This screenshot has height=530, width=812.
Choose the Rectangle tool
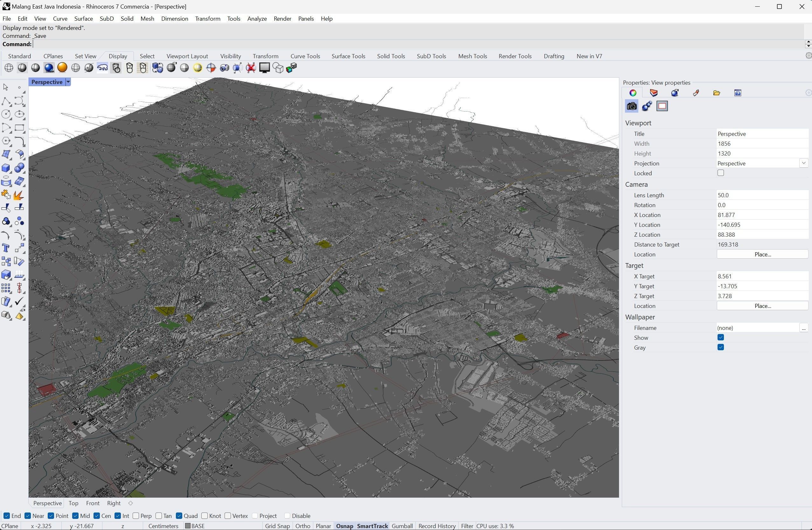click(19, 128)
